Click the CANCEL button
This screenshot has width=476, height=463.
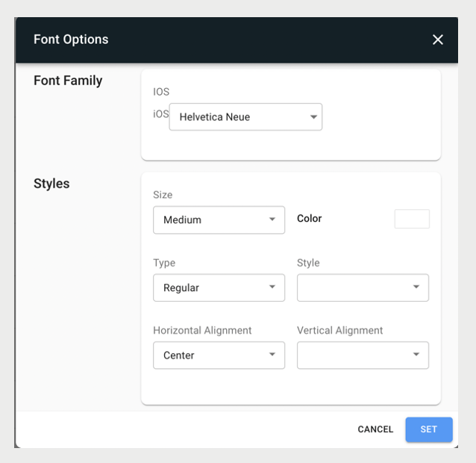375,429
